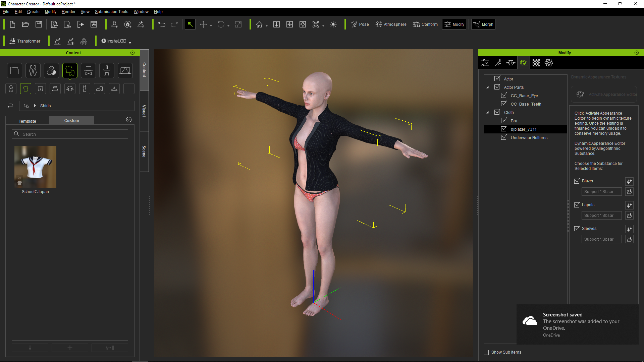
Task: Click the Conform button
Action: click(x=425, y=24)
